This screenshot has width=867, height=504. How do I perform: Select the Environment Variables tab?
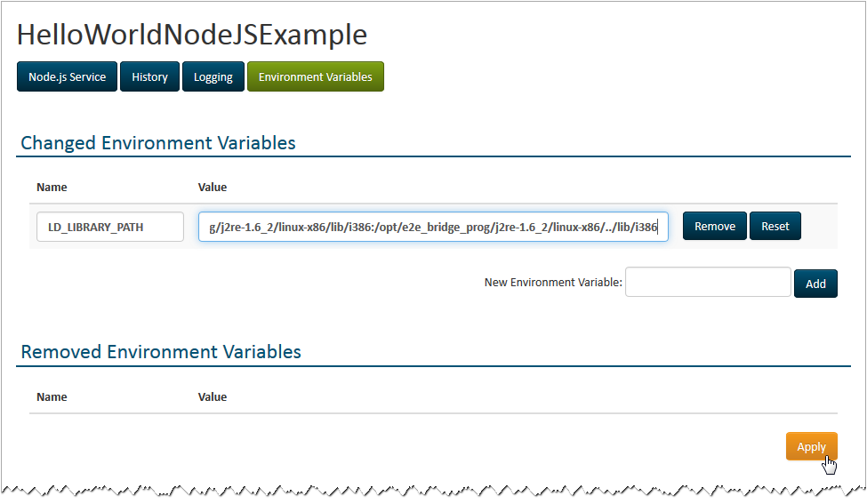(x=315, y=77)
